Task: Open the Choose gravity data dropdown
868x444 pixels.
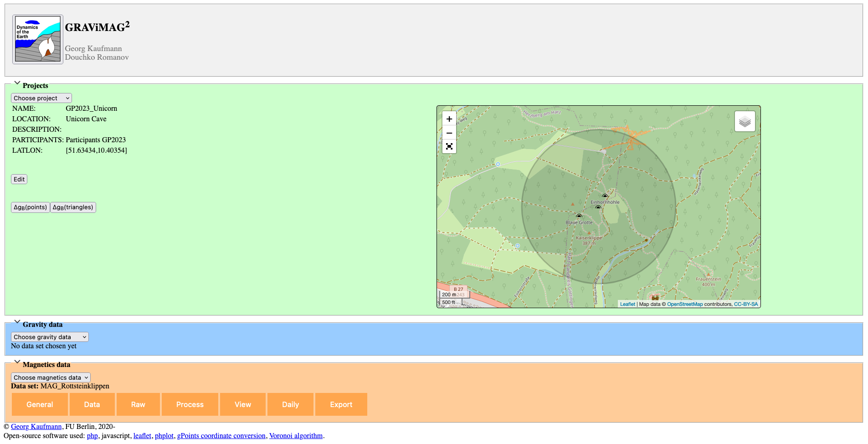Action: coord(50,337)
